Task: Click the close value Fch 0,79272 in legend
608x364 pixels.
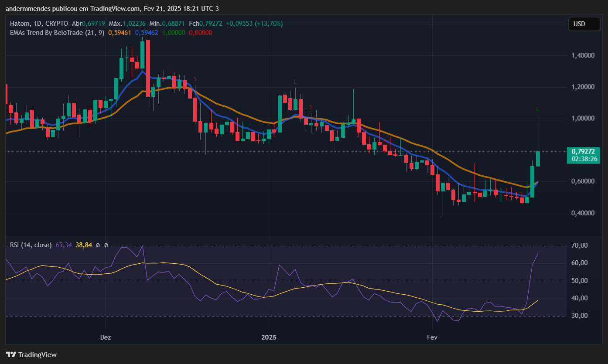Action: coord(205,23)
